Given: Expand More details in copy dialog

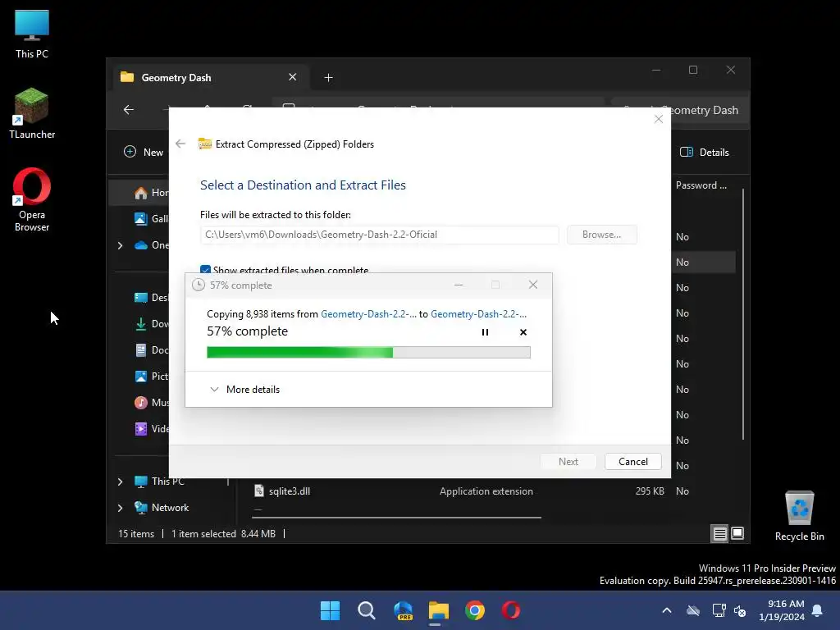Looking at the screenshot, I should click(x=244, y=390).
